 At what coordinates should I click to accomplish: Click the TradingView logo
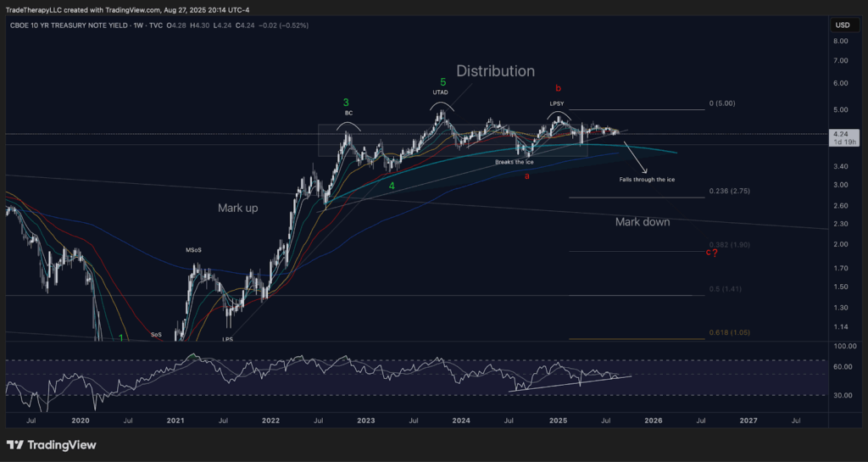coord(51,445)
